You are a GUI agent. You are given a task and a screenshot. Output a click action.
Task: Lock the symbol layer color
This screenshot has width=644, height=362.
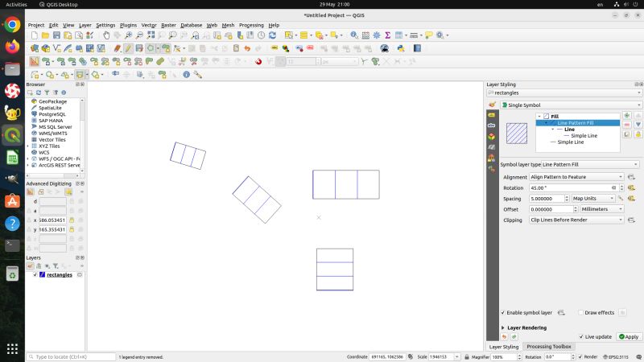638,134
